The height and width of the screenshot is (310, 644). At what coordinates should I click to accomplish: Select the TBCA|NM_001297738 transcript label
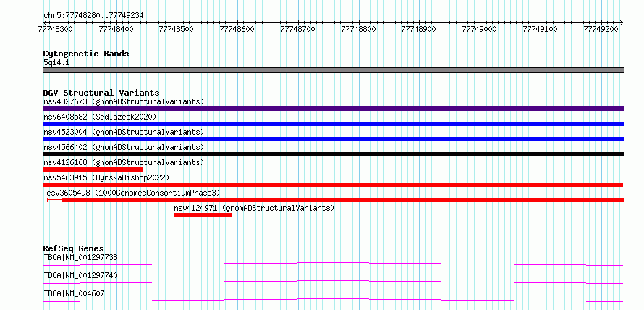(80, 258)
